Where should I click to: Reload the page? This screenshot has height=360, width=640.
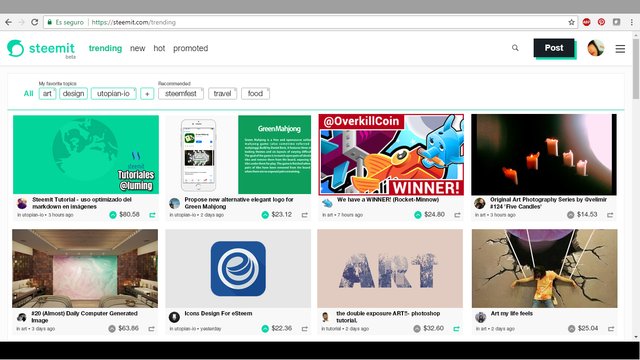(x=35, y=22)
